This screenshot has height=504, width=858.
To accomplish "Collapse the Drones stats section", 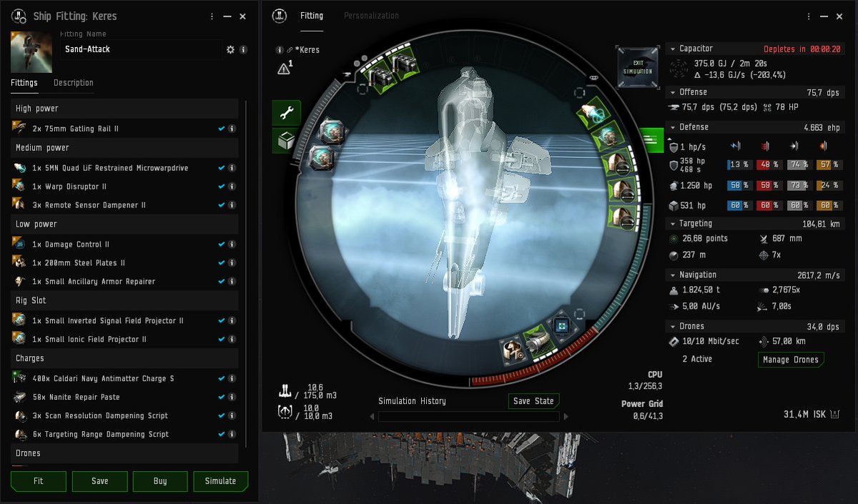I will click(672, 326).
